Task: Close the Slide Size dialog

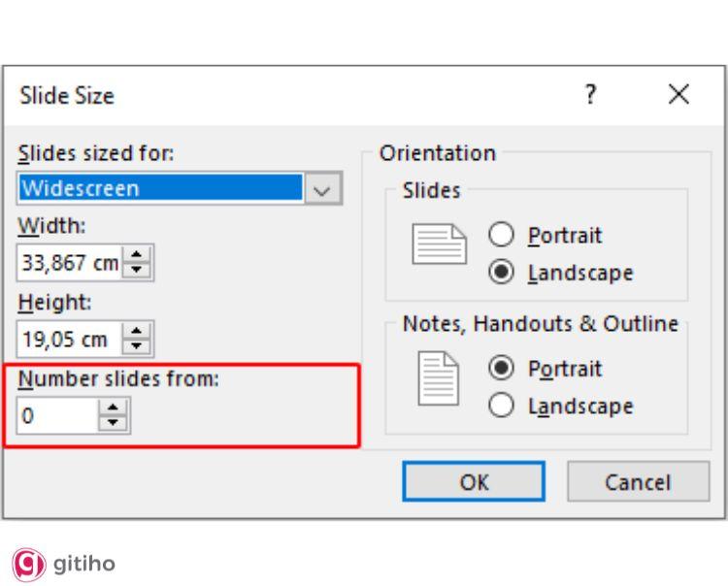Action: (679, 95)
